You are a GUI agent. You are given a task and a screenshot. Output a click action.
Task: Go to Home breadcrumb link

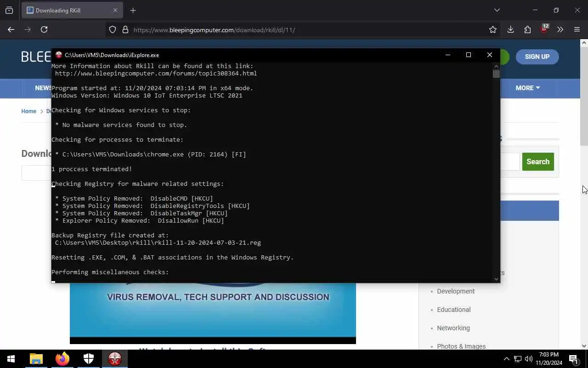[28, 111]
